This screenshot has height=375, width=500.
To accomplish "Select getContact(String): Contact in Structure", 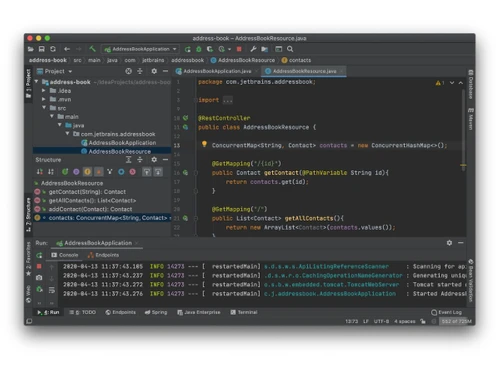I will pos(87,192).
